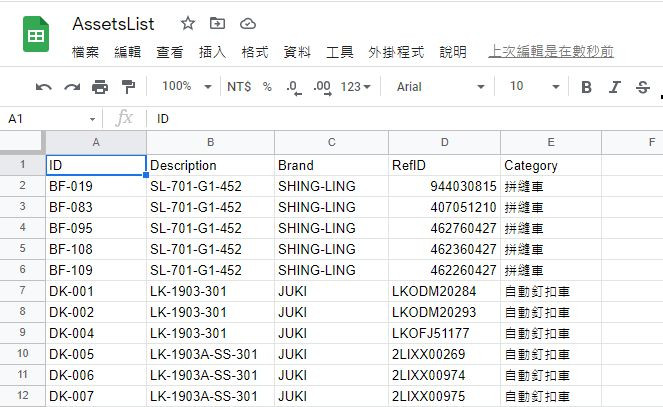Select cell BF-083
Image resolution: width=663 pixels, height=407 pixels.
click(96, 207)
